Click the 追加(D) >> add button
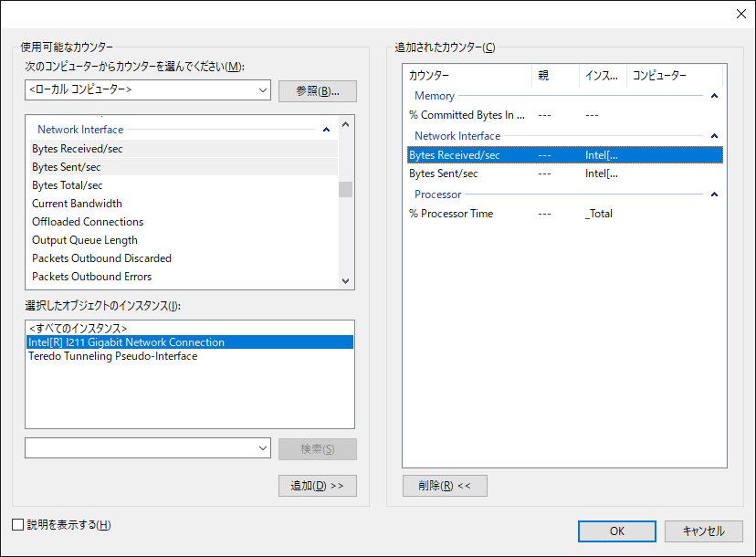This screenshot has height=557, width=756. click(317, 486)
